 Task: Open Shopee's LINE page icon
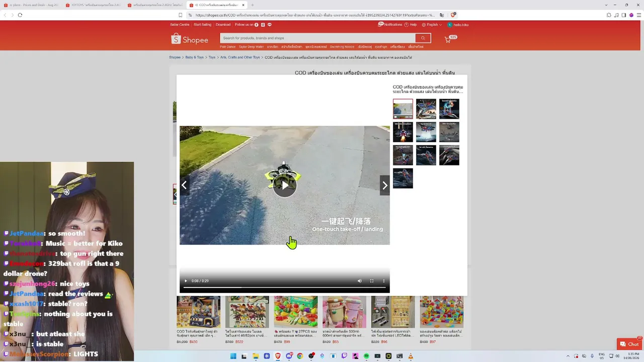[x=270, y=25]
